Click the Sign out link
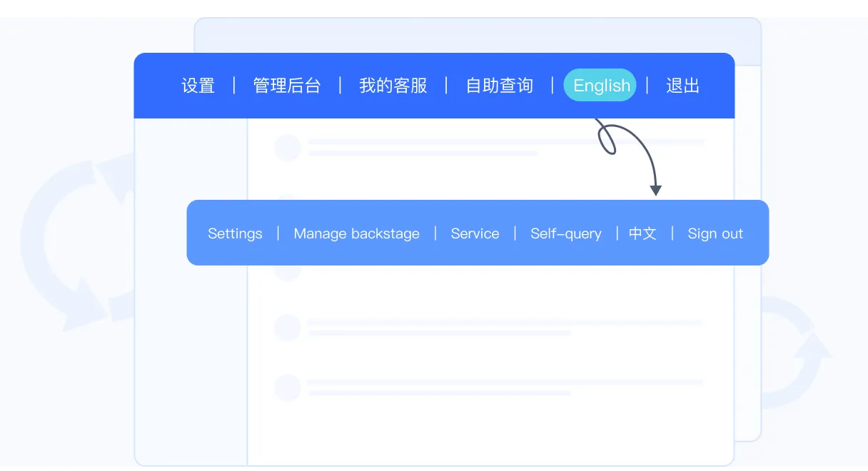The height and width of the screenshot is (471, 868). pyautogui.click(x=715, y=233)
